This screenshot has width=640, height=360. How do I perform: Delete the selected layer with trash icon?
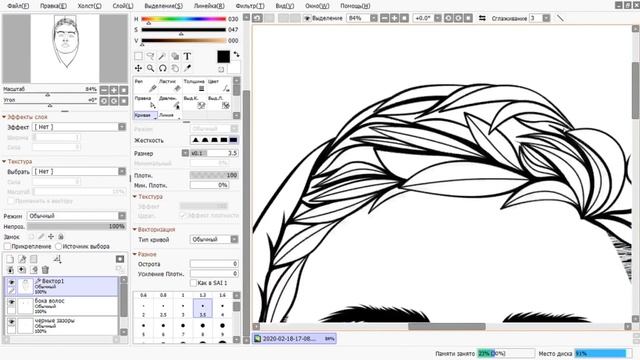pos(45,270)
